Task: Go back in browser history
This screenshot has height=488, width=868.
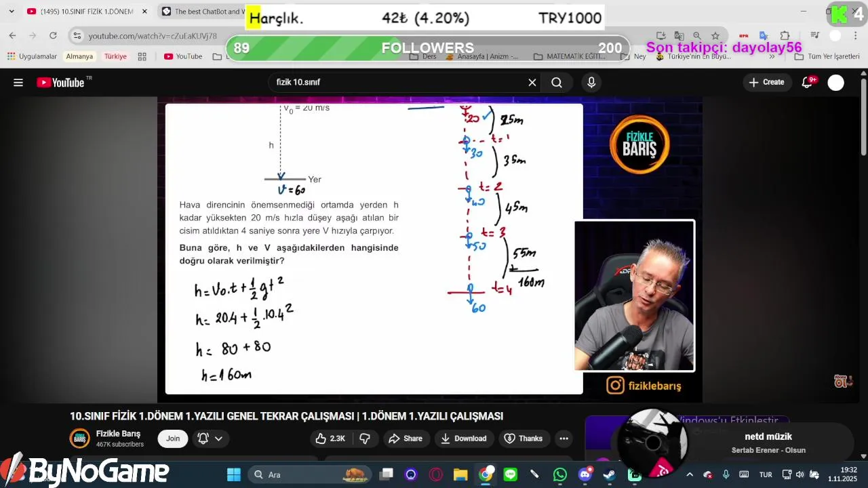Action: click(x=12, y=36)
